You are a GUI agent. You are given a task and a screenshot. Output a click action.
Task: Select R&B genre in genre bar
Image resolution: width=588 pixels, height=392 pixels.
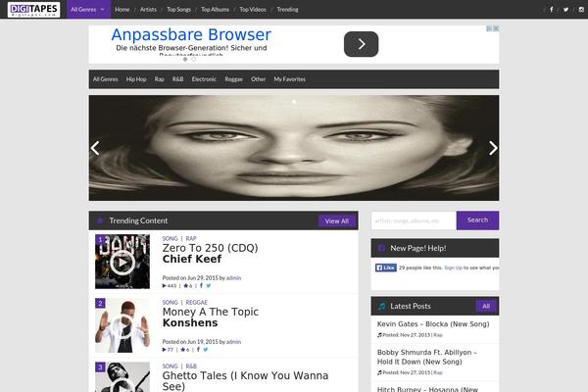[177, 79]
